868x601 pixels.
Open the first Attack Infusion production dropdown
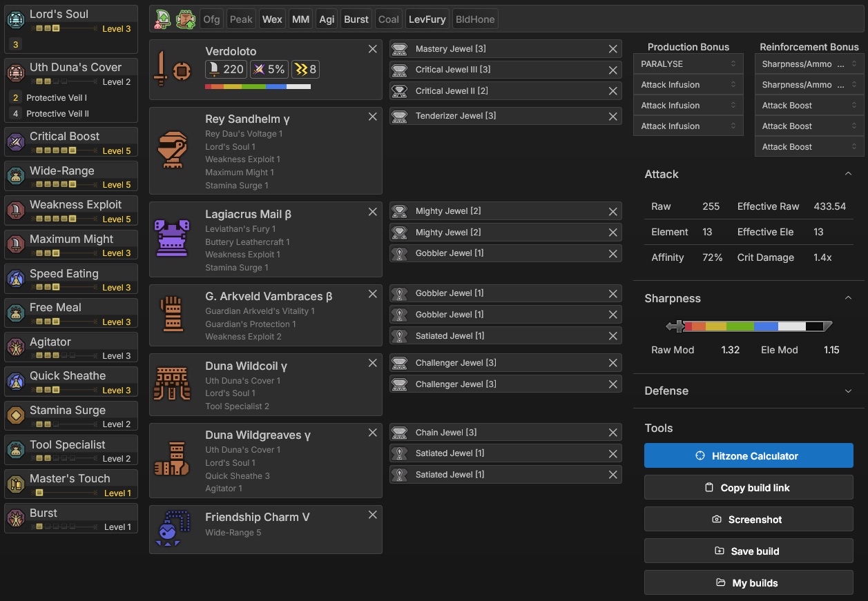coord(688,84)
